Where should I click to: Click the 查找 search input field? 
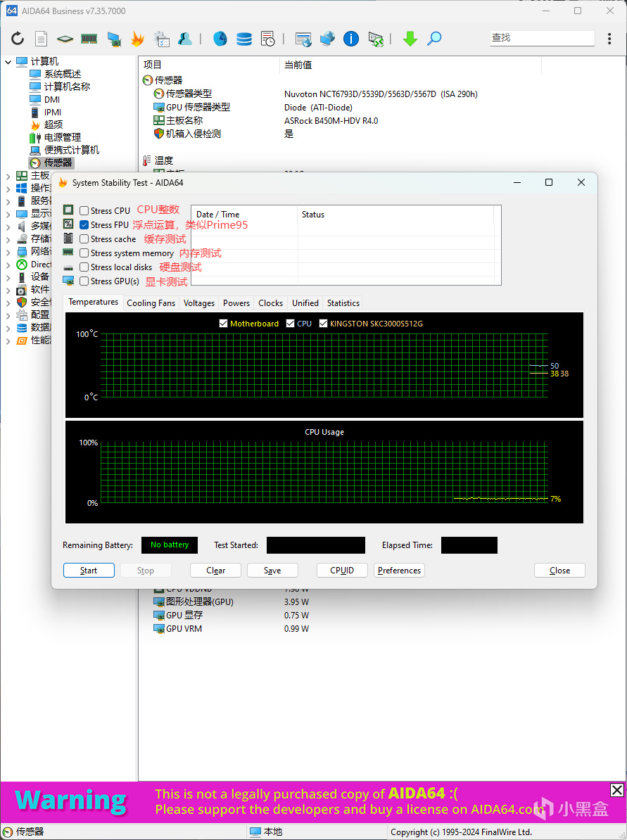[543, 38]
